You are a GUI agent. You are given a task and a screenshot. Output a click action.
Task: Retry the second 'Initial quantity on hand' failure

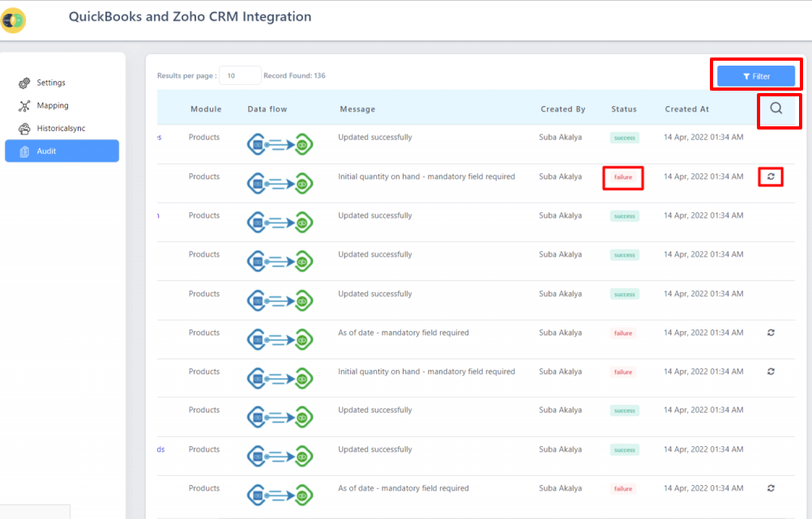(x=771, y=372)
